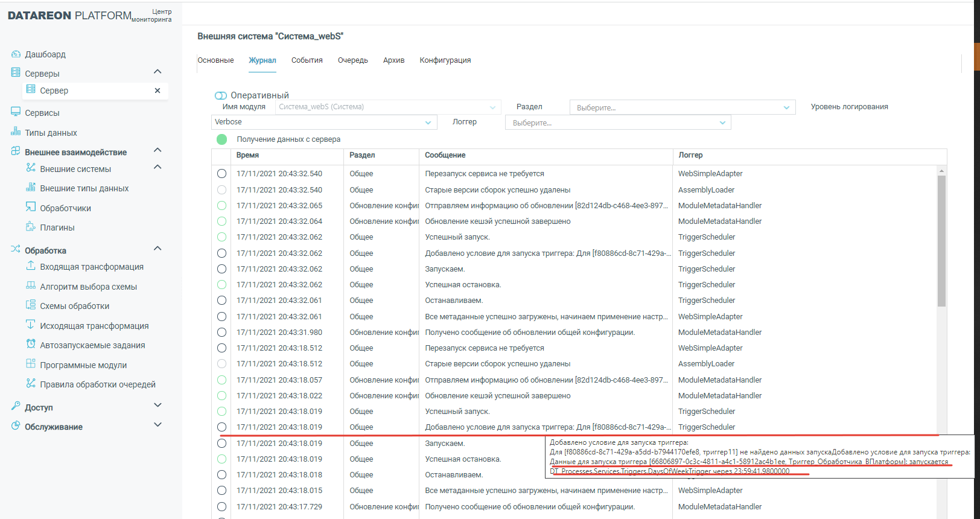Open the Раздел dropdown
Image resolution: width=980 pixels, height=519 pixels.
tap(682, 107)
